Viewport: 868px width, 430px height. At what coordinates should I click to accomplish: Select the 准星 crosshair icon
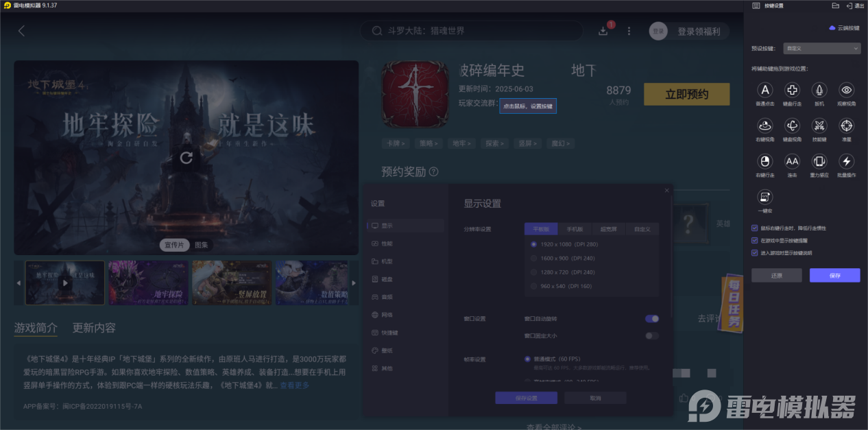click(846, 126)
